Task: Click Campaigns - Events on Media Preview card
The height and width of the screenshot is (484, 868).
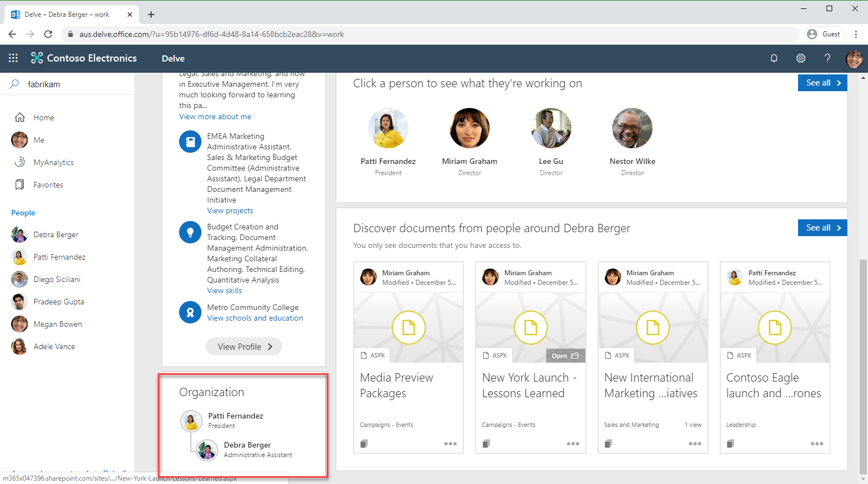Action: (x=386, y=425)
